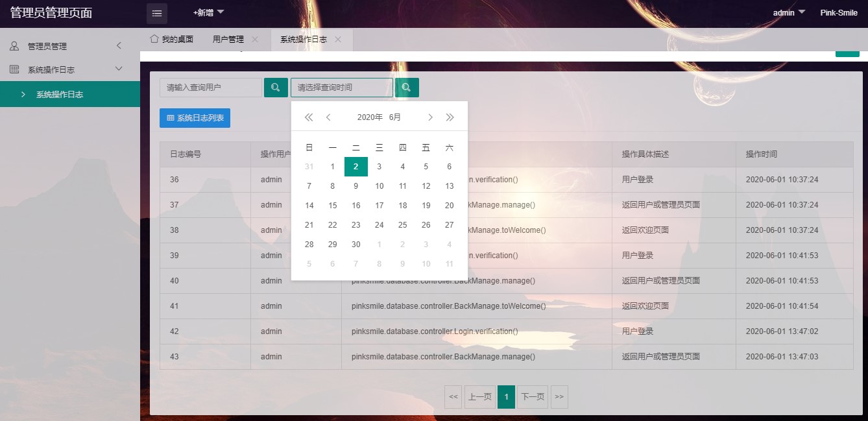Pick June 30 in the calendar

[x=356, y=245]
